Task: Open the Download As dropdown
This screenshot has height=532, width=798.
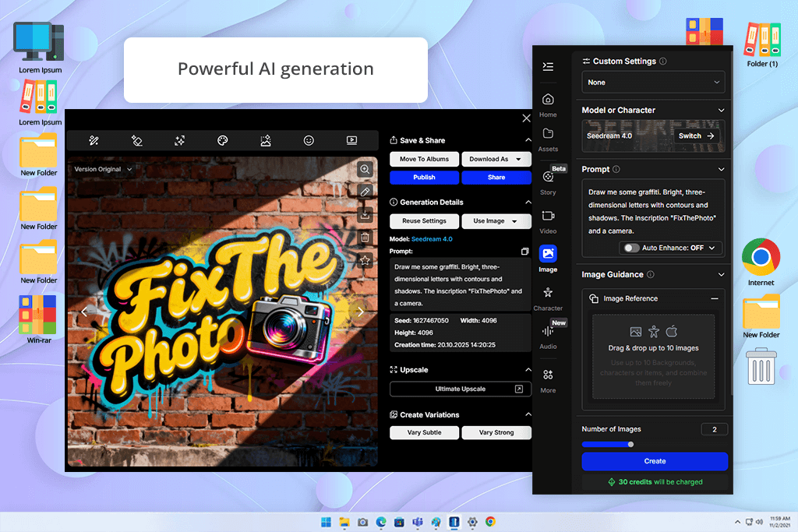Action: tap(496, 159)
